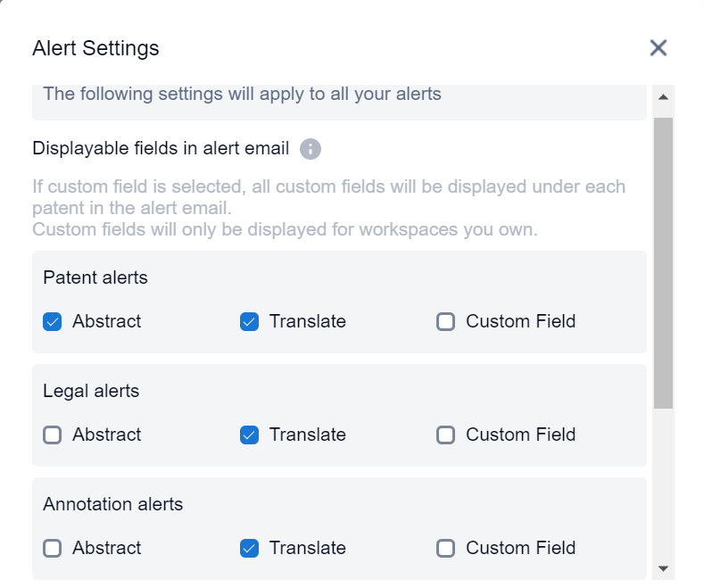Close the Alert Settings dialog
This screenshot has height=588, width=704.
coord(658,48)
